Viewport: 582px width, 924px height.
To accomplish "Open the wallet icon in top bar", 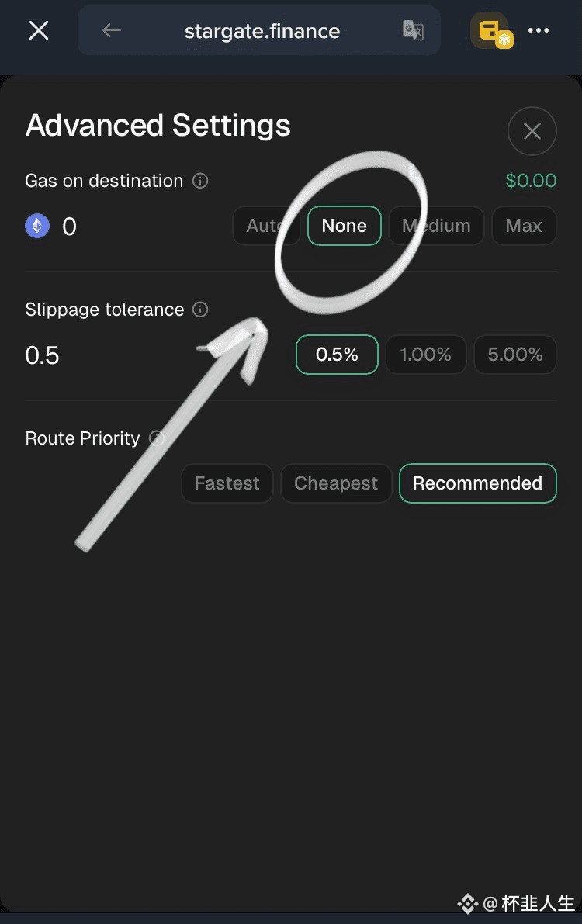I will [492, 30].
